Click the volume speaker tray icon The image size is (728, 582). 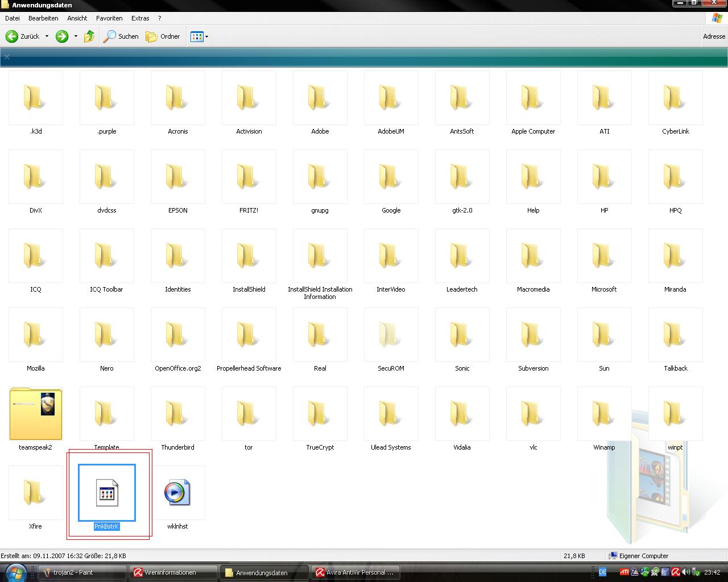click(686, 572)
